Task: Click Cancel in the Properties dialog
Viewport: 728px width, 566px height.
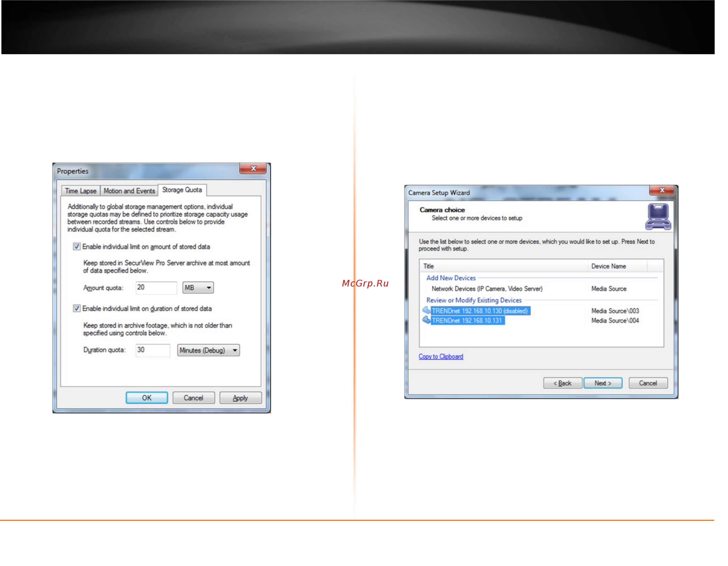Action: click(194, 398)
